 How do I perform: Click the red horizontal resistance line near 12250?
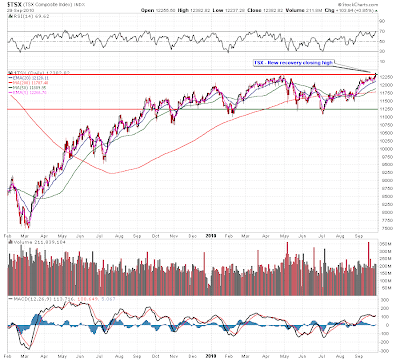[192, 74]
